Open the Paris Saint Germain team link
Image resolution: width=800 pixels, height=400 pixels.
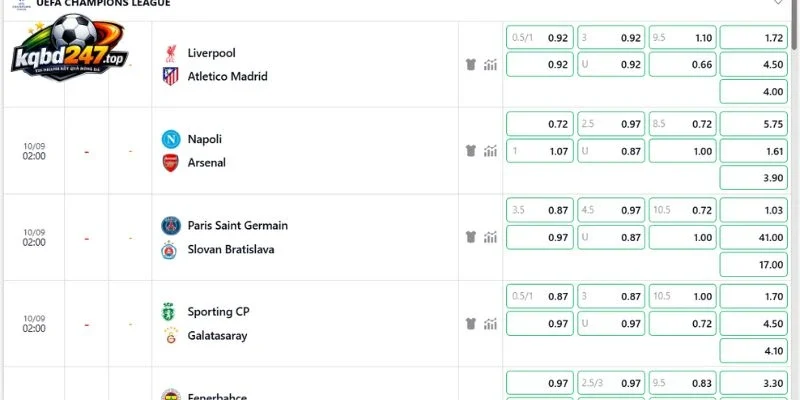[238, 226]
